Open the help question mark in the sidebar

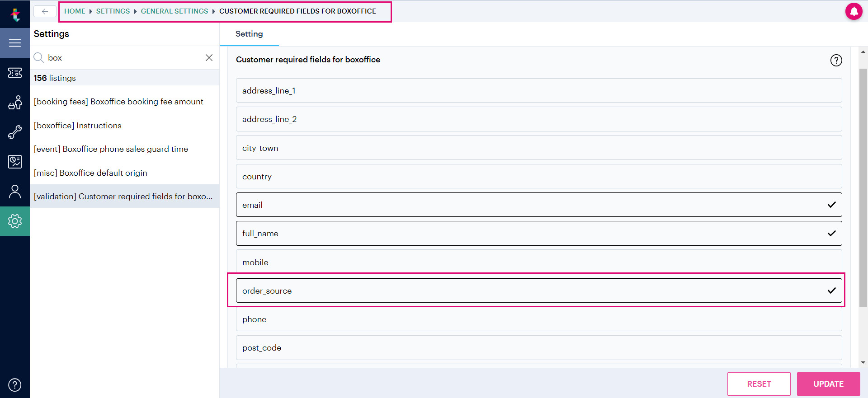15,385
